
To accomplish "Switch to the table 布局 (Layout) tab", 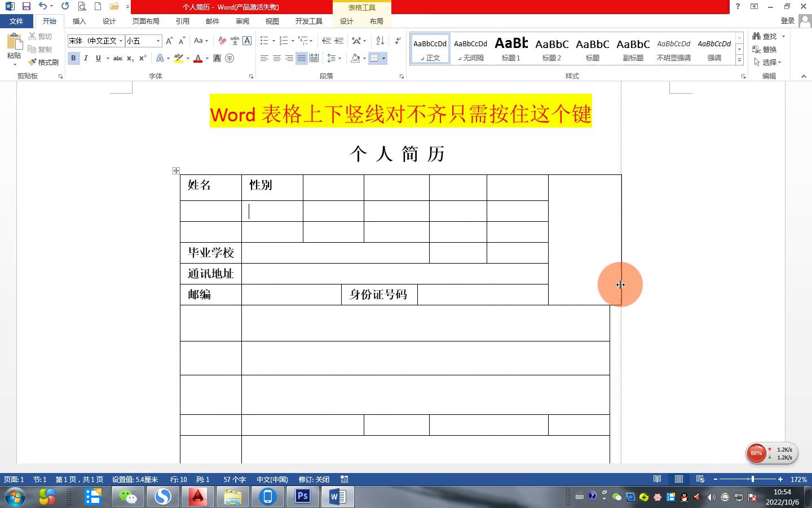I will tap(376, 21).
